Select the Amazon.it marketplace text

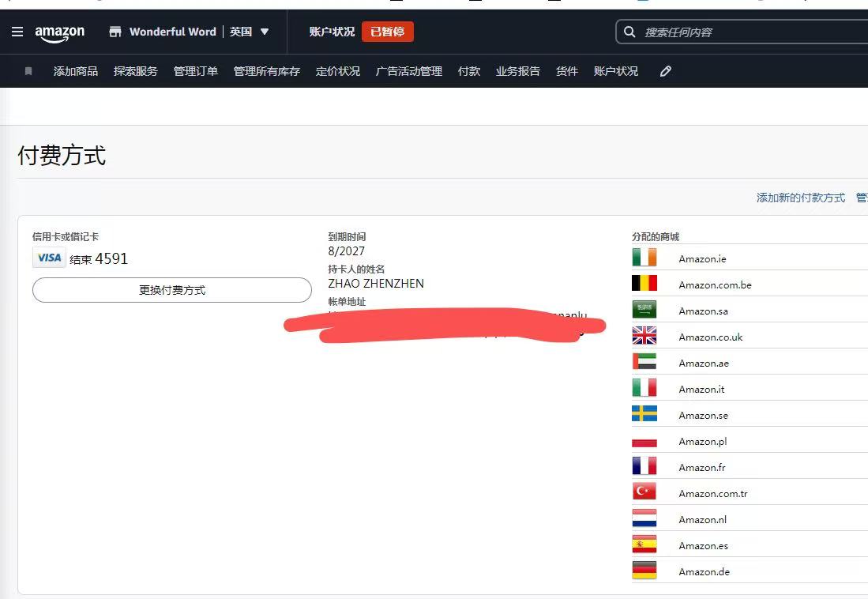click(x=702, y=389)
